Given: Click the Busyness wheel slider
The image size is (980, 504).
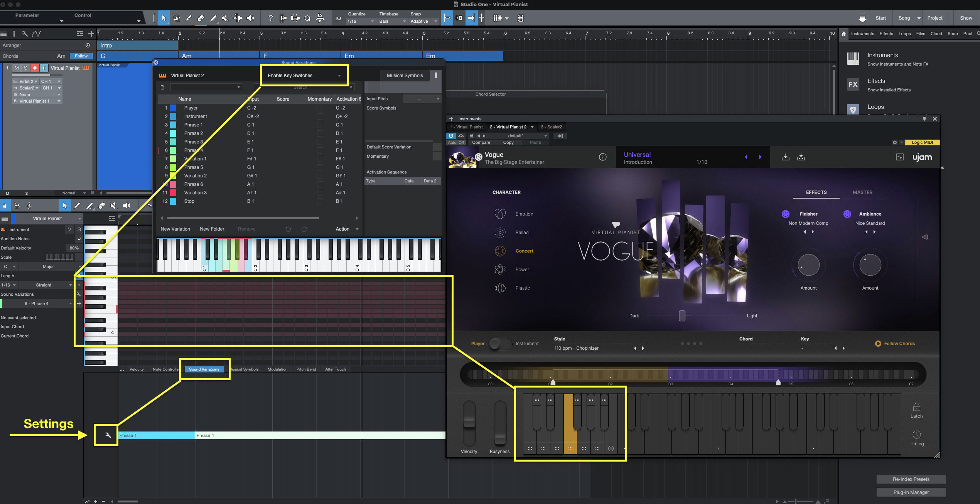Looking at the screenshot, I should pyautogui.click(x=500, y=424).
